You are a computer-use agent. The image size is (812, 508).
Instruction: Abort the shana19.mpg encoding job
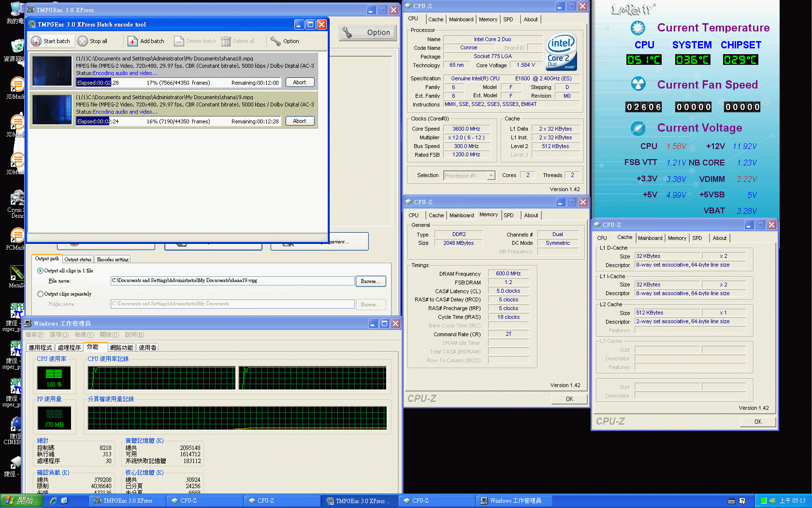(300, 121)
